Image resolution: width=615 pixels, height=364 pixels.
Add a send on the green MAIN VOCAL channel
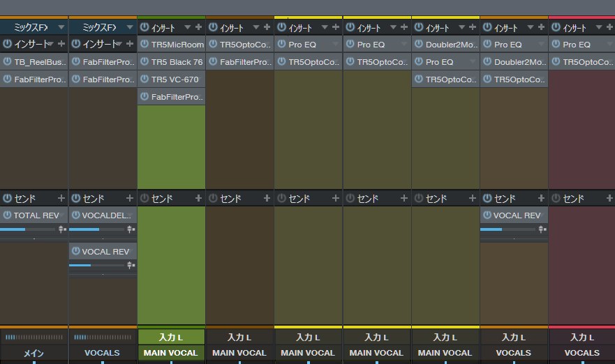(198, 198)
